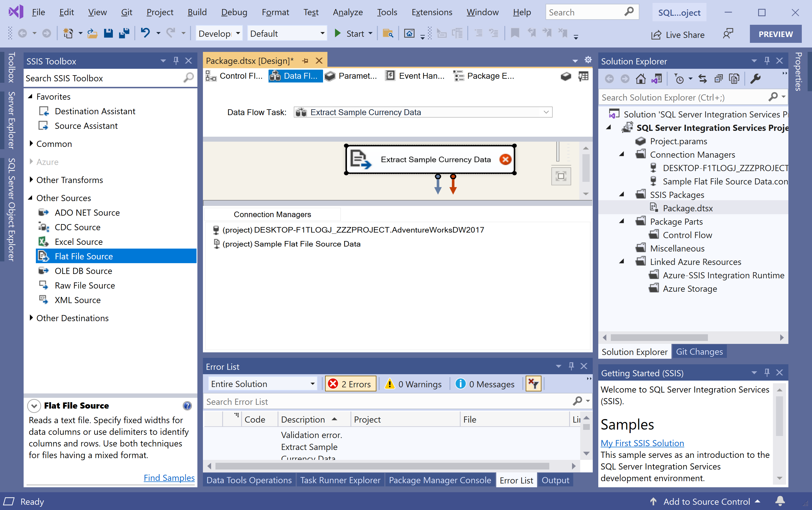Viewport: 812px width, 510px height.
Task: Click the notifications bell in status bar
Action: [x=780, y=501]
